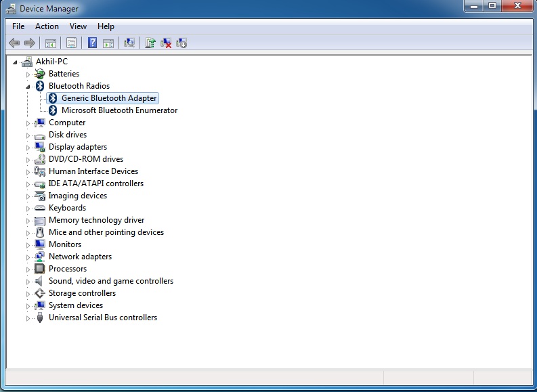Click the Processors chip icon
537x392 pixels.
[40, 269]
